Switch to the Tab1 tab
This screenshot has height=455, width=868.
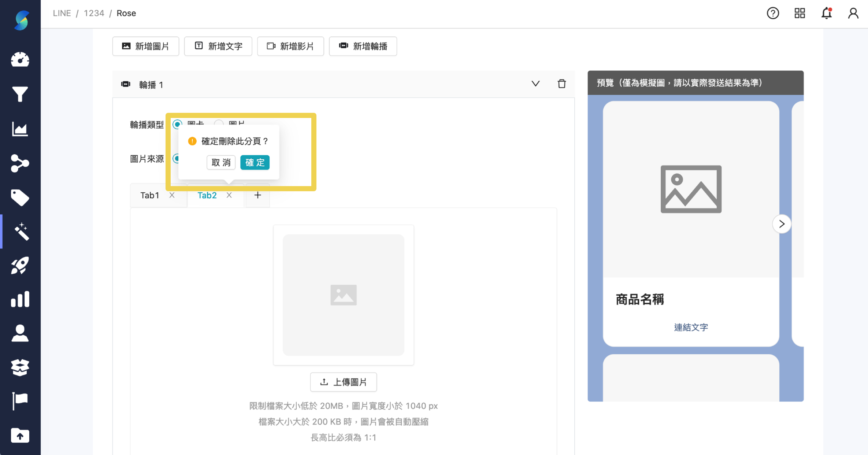pos(149,195)
